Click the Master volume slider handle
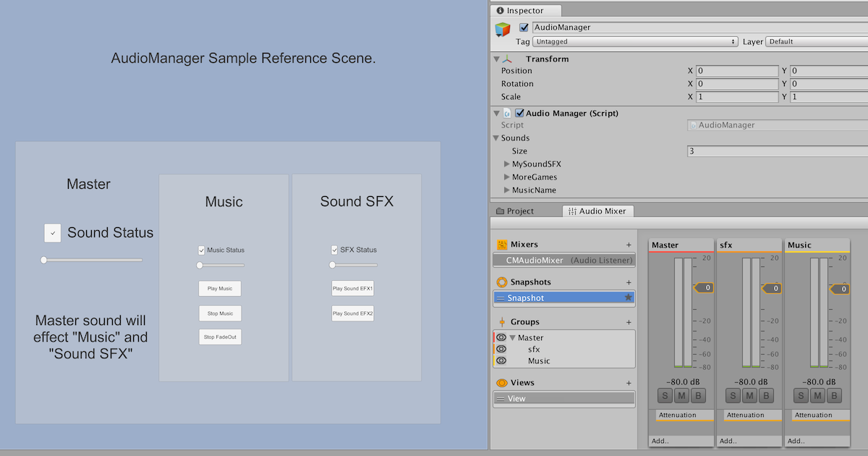 pyautogui.click(x=43, y=260)
